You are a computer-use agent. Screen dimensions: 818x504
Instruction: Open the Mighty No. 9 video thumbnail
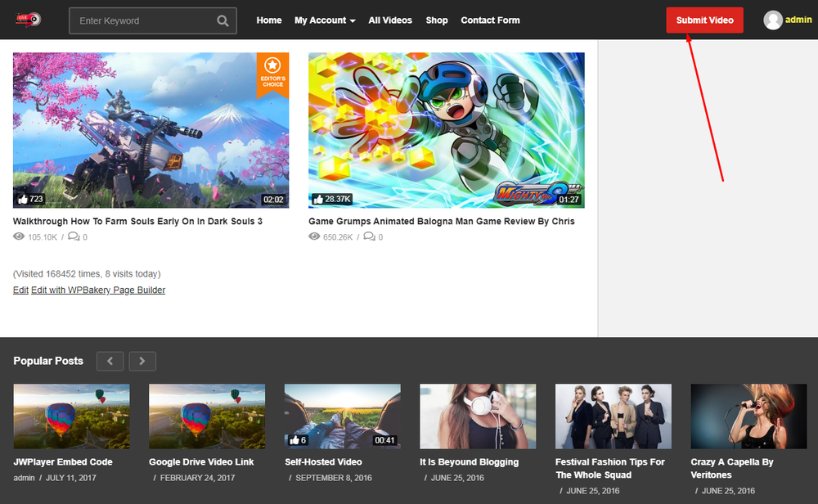447,130
